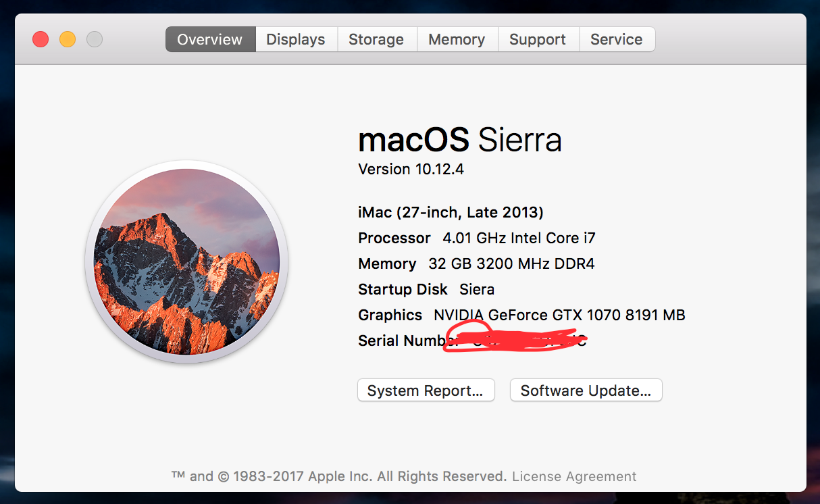The height and width of the screenshot is (504, 820).
Task: Open the License Agreement link
Action: (x=574, y=476)
